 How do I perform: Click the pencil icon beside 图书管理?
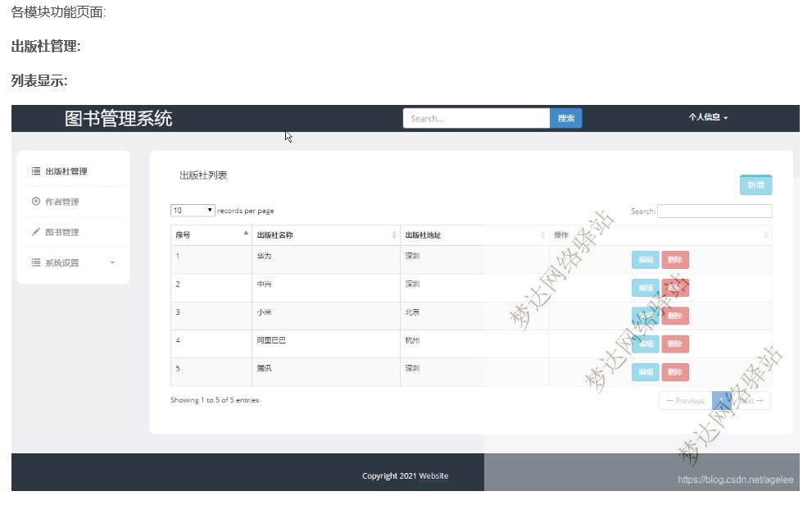coord(36,232)
